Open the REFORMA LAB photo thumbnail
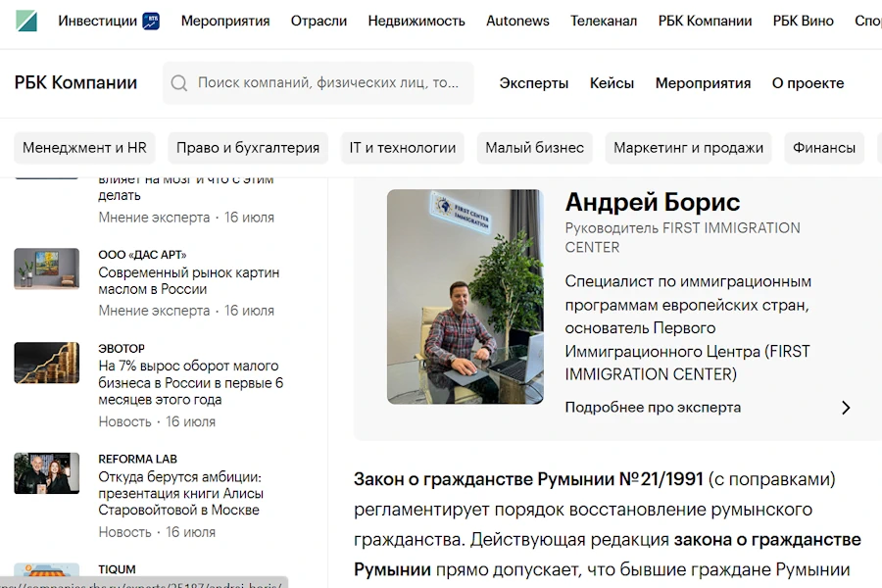 47,473
